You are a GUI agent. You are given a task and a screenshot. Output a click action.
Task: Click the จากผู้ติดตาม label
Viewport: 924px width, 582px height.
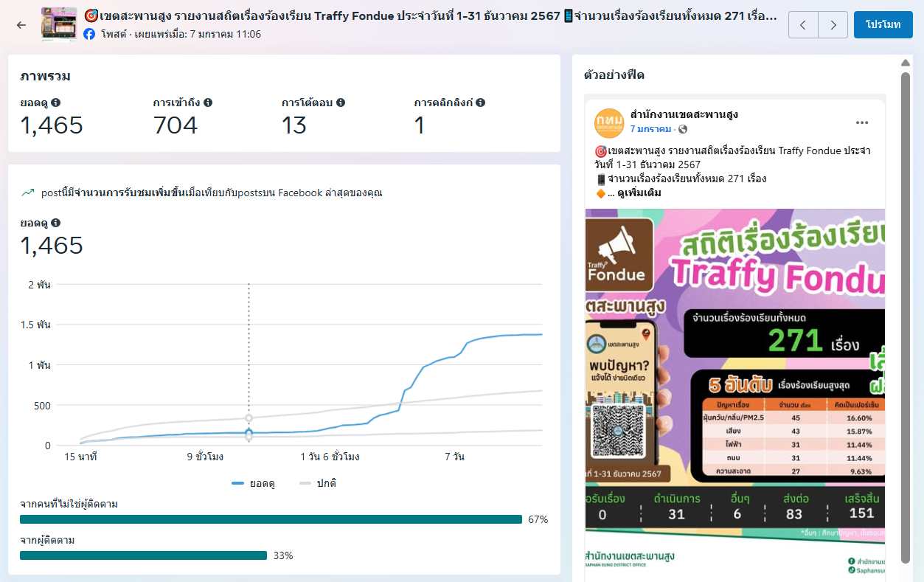pos(47,540)
